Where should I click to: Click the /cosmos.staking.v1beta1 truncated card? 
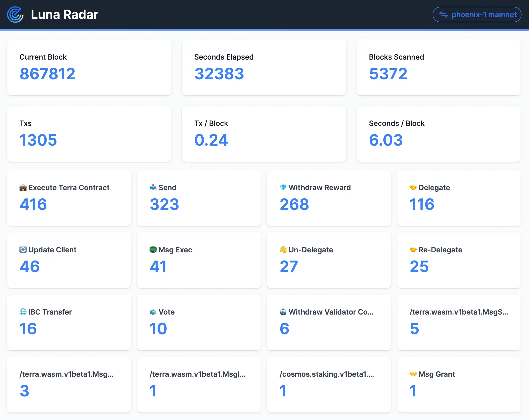[329, 385]
